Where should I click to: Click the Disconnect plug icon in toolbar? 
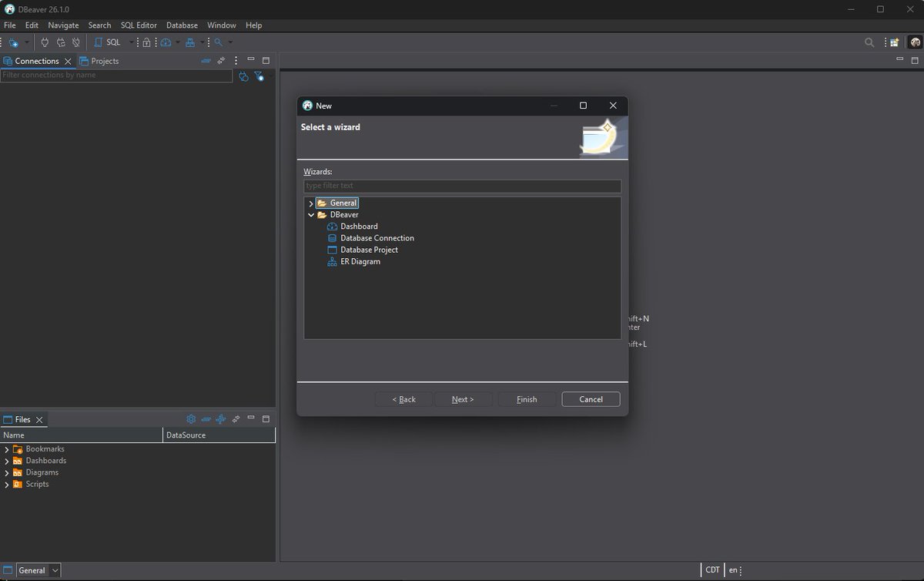(75, 42)
